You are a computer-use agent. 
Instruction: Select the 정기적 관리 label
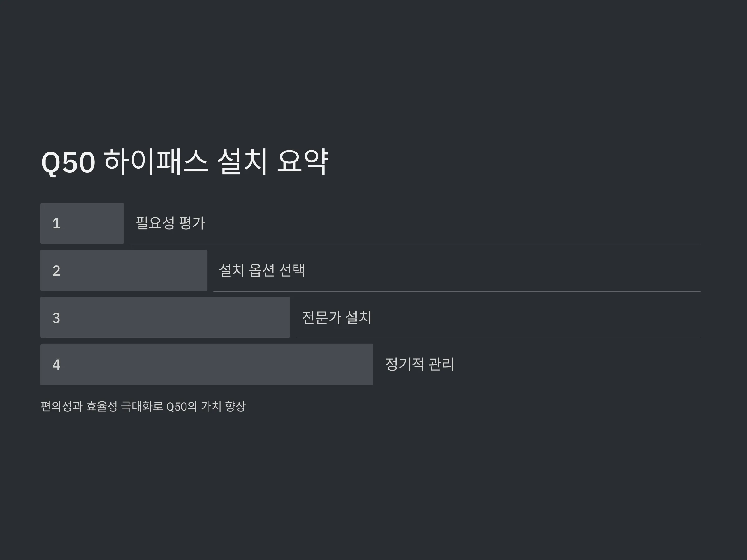click(420, 364)
